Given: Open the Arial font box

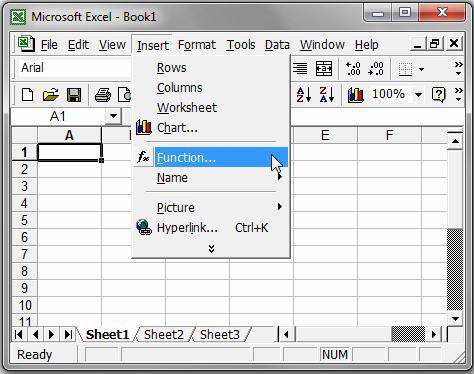Looking at the screenshot, I should pyautogui.click(x=73, y=68).
